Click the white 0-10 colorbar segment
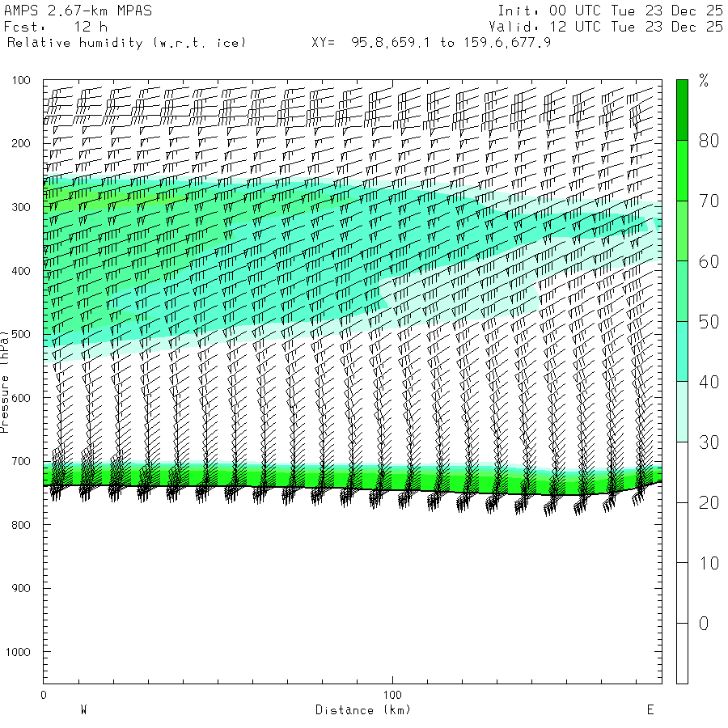This screenshot has width=728, height=728. (x=682, y=593)
